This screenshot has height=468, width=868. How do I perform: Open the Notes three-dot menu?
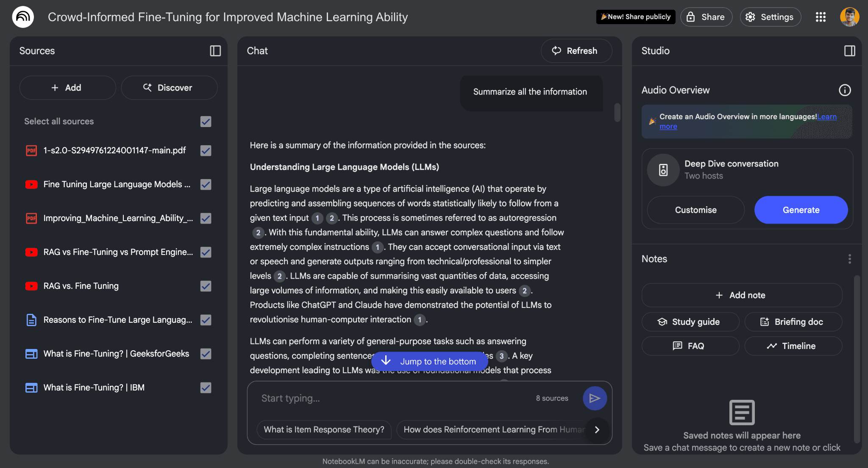click(x=849, y=259)
